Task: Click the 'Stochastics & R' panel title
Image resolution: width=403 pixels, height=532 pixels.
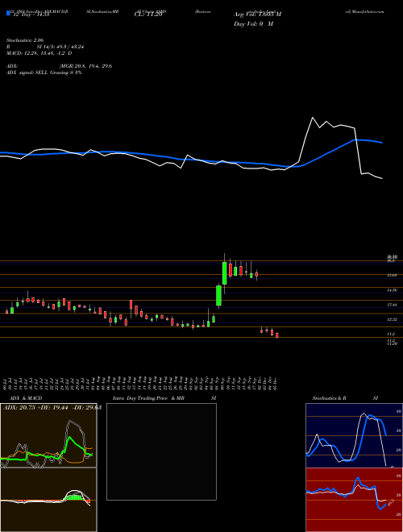Action: click(x=330, y=398)
